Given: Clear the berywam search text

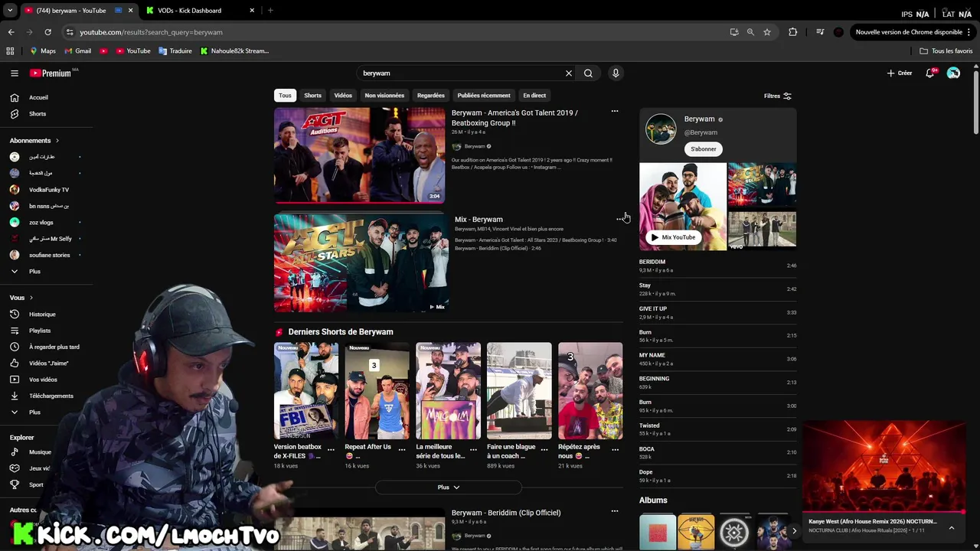Looking at the screenshot, I should 569,73.
